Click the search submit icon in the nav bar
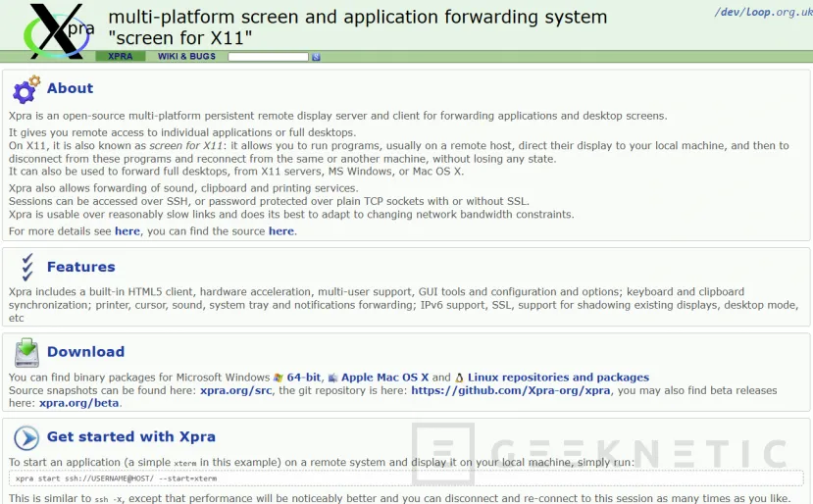The width and height of the screenshot is (813, 504). coord(316,57)
